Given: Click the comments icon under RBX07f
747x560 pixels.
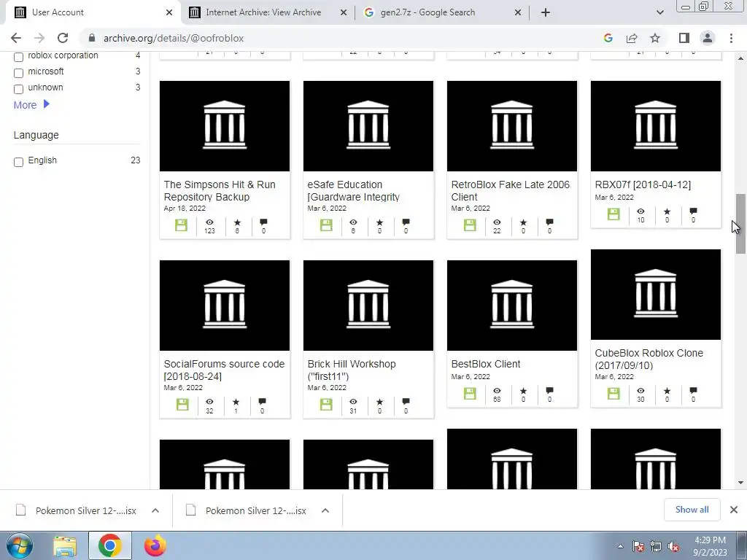Looking at the screenshot, I should 693,211.
